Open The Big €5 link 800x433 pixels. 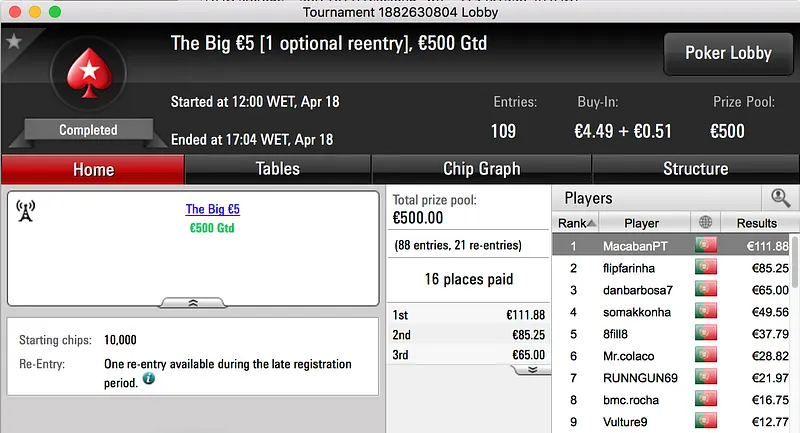(212, 210)
